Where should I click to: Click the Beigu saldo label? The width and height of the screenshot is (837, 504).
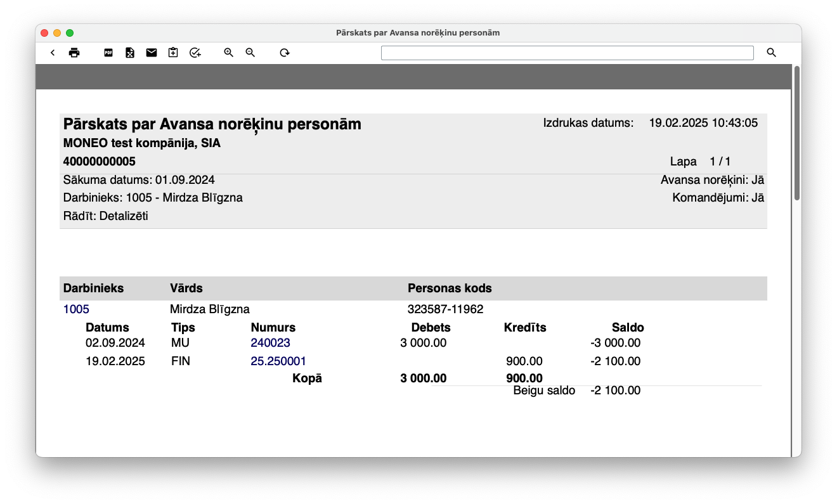(544, 391)
